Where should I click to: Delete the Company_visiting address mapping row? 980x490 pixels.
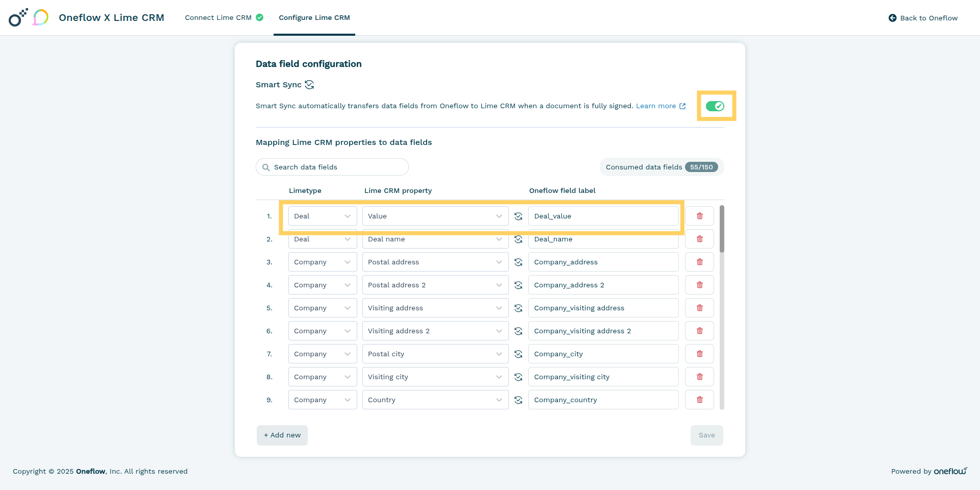pyautogui.click(x=699, y=308)
